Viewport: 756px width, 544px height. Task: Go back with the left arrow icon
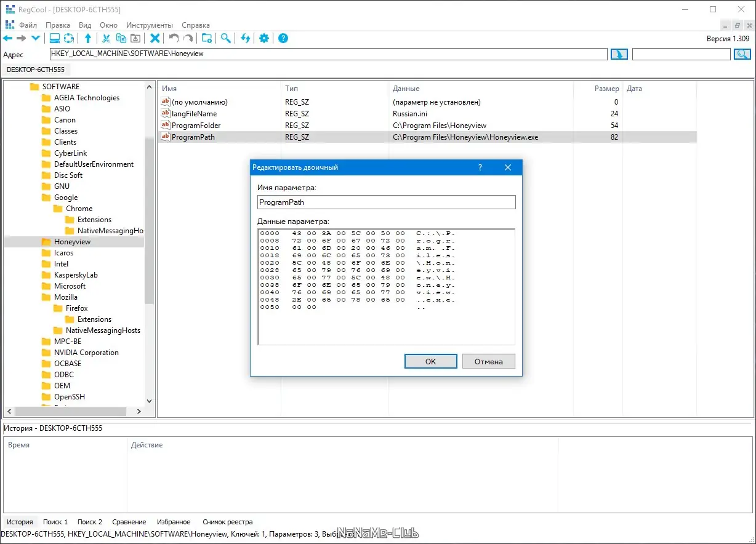click(x=8, y=38)
